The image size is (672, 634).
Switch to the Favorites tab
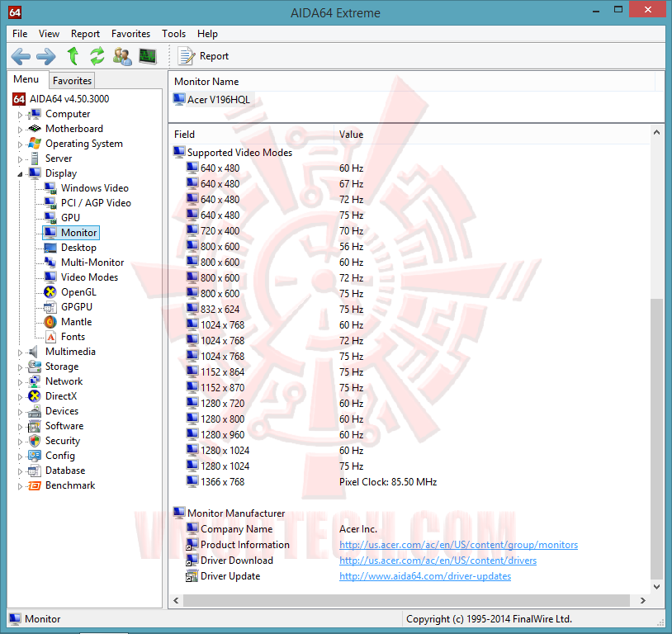click(x=72, y=81)
